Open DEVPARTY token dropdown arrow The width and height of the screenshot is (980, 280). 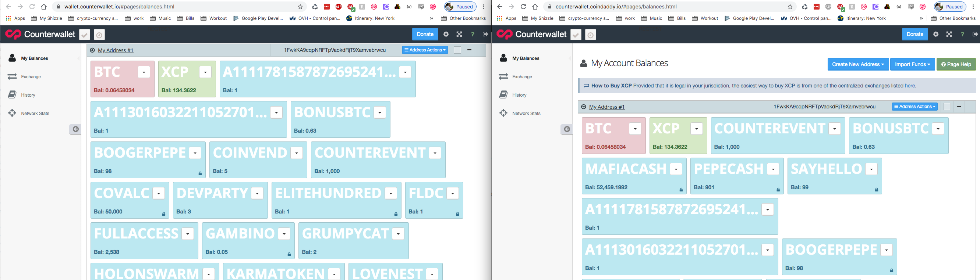(257, 193)
